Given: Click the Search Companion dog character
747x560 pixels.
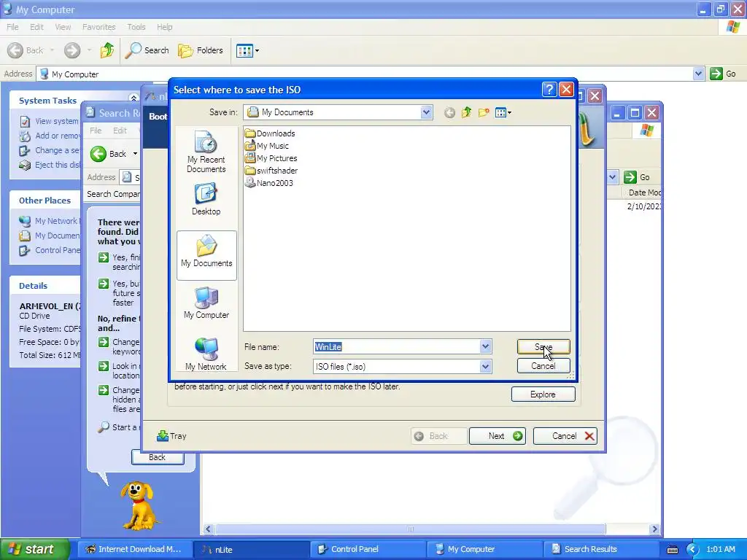Looking at the screenshot, I should pos(137,506).
